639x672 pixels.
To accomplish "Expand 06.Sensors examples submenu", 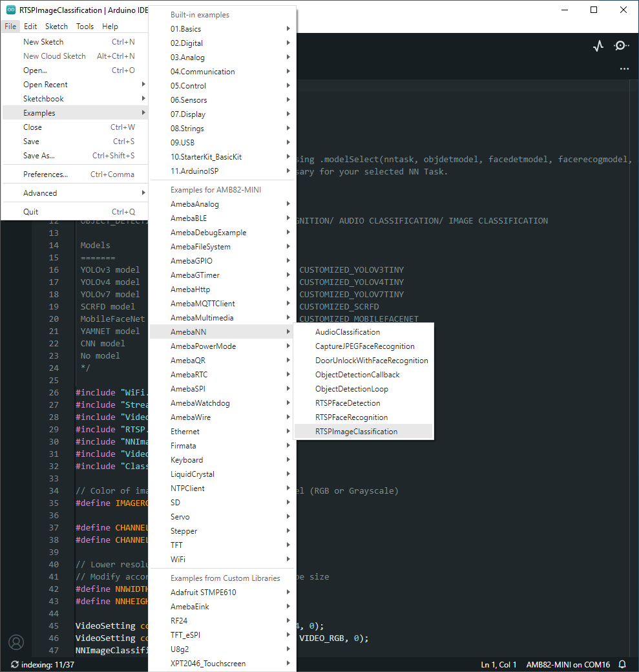I will pyautogui.click(x=222, y=100).
